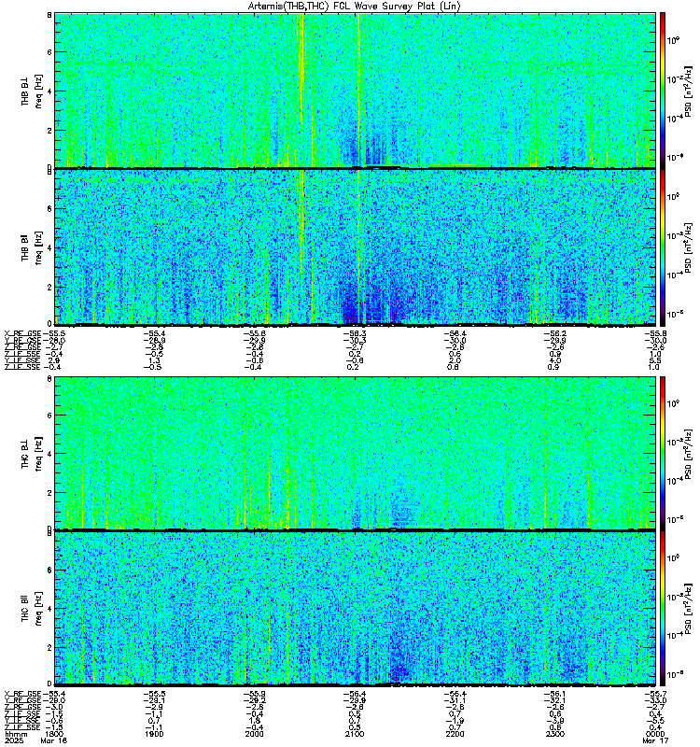The height and width of the screenshot is (747, 700).
Task: Click the THC B∥ panel color scale bar
Action: [663, 609]
